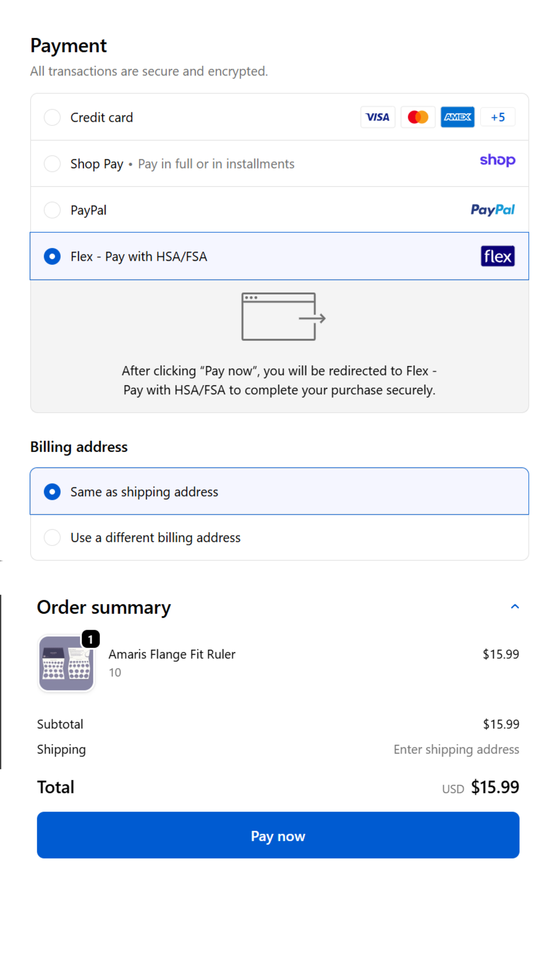Screen dimensions: 560x956
Task: Click the item quantity badge on product
Action: (91, 640)
